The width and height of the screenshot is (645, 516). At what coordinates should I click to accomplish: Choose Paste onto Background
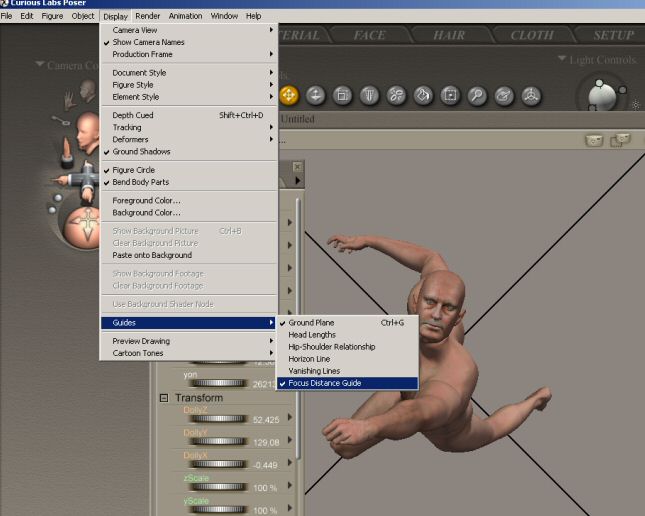(x=189, y=255)
